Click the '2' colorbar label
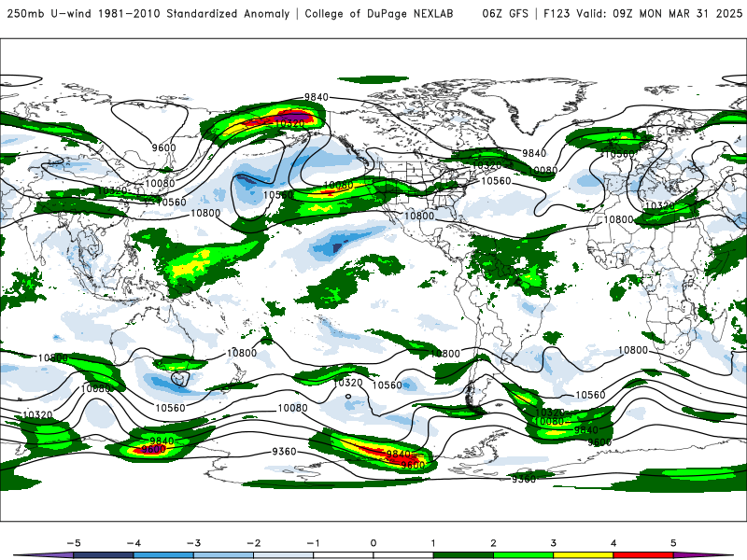This screenshot has width=747, height=560. point(493,543)
